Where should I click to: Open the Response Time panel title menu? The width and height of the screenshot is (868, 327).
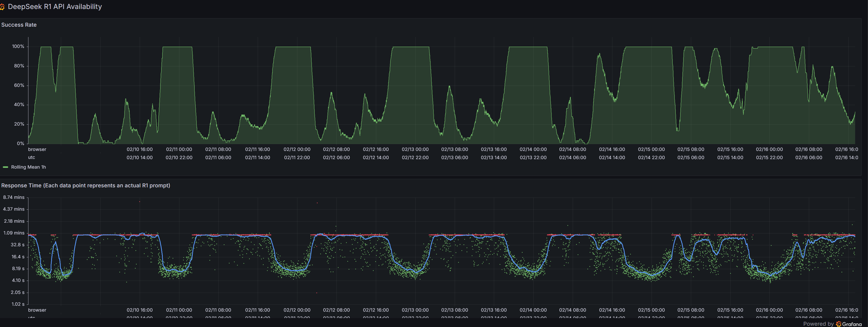pyautogui.click(x=85, y=185)
